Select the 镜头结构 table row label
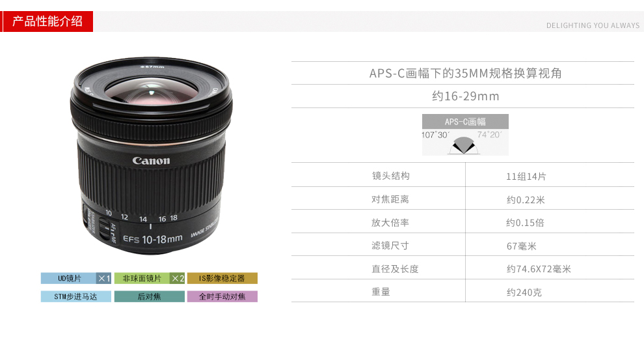The height and width of the screenshot is (340, 644). [x=390, y=176]
